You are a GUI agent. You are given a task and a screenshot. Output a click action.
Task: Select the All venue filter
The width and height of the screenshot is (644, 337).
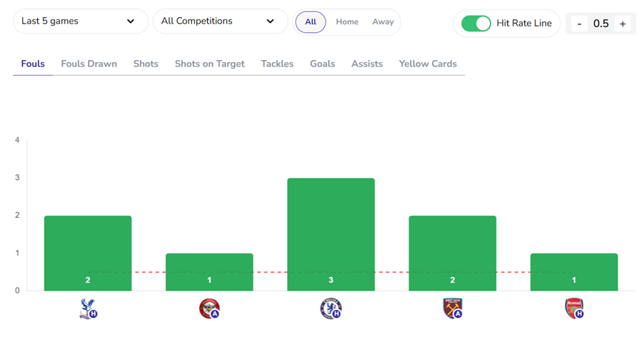tap(311, 22)
